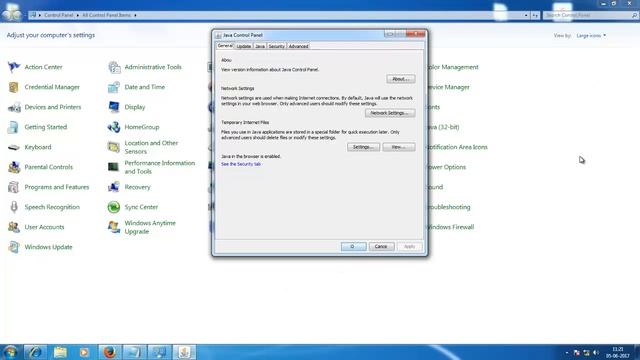This screenshot has height=360, width=640.
Task: Click the Control Panel breadcrumb label
Action: pyautogui.click(x=59, y=15)
